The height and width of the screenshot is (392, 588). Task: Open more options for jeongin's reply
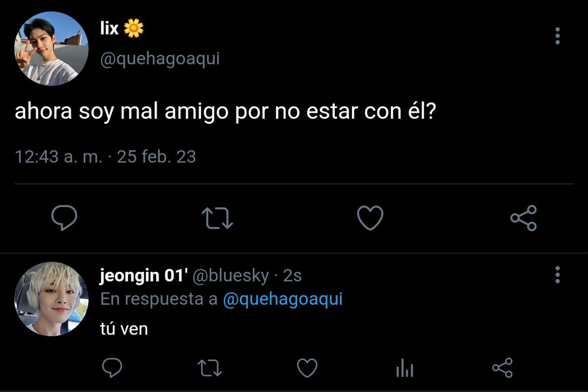[x=558, y=275]
